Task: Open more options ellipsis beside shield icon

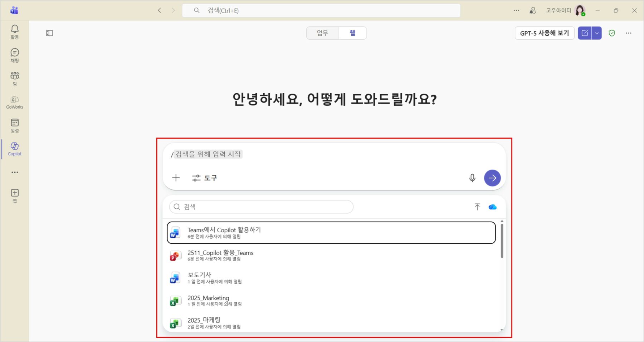Action: 628,33
